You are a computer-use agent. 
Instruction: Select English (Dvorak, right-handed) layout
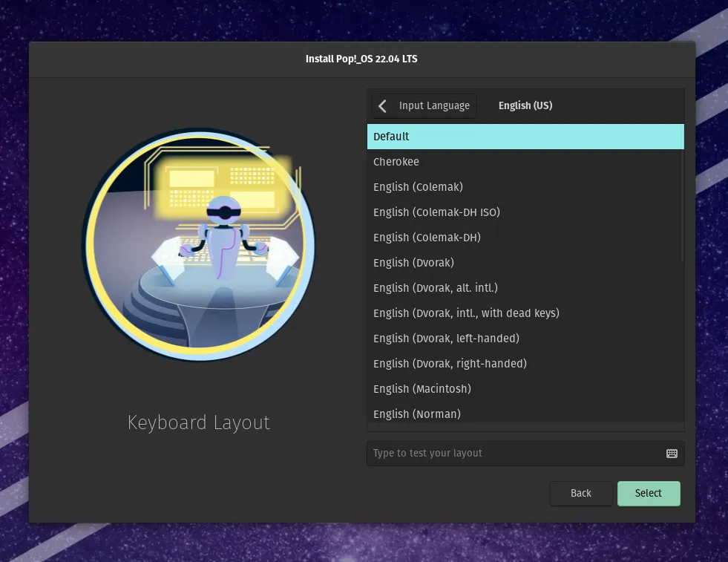(x=525, y=364)
